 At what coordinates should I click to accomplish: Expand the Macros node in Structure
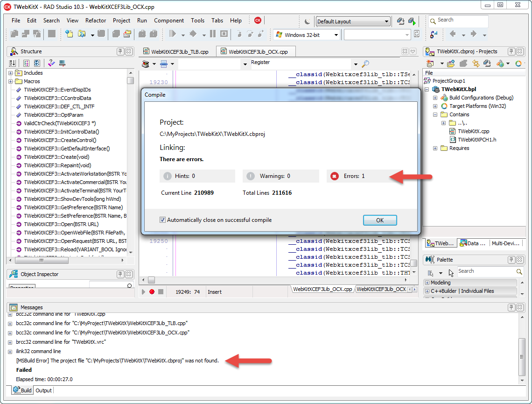11,81
